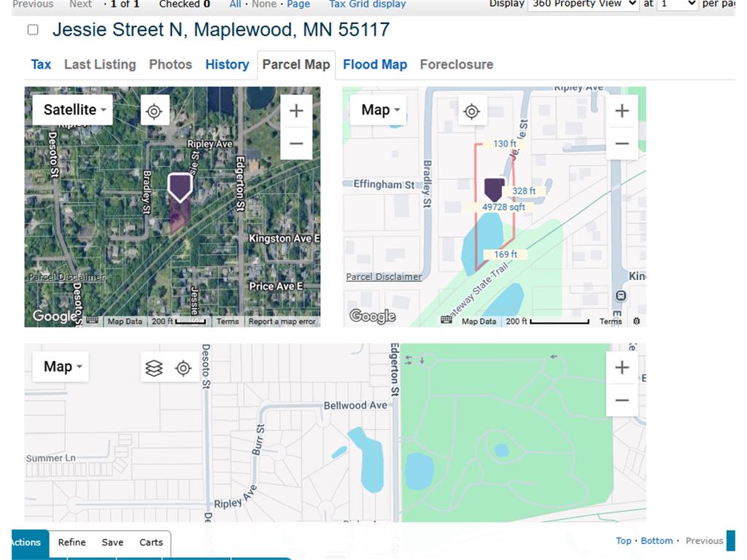This screenshot has width=747, height=560.
Task: Zoom out on the bottom map
Action: coord(622,400)
